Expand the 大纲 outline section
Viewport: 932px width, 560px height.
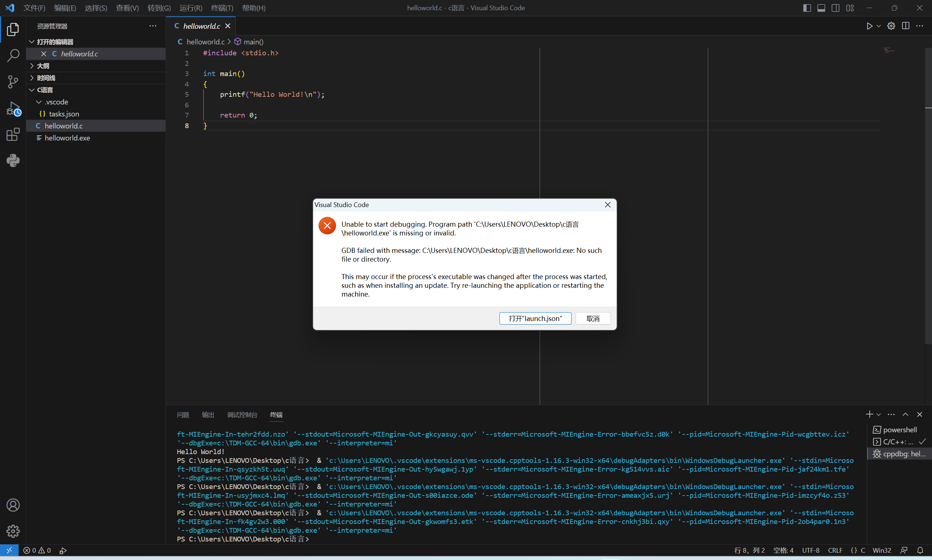coord(43,65)
